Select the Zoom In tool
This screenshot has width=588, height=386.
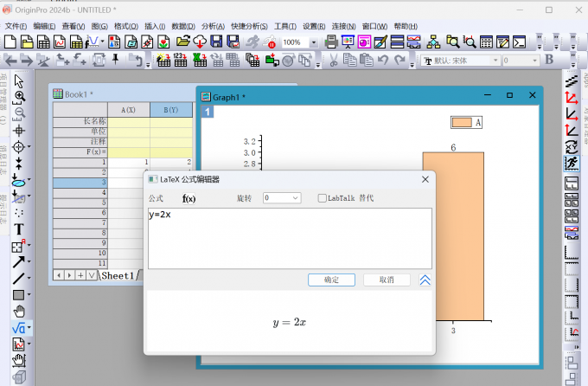19,97
